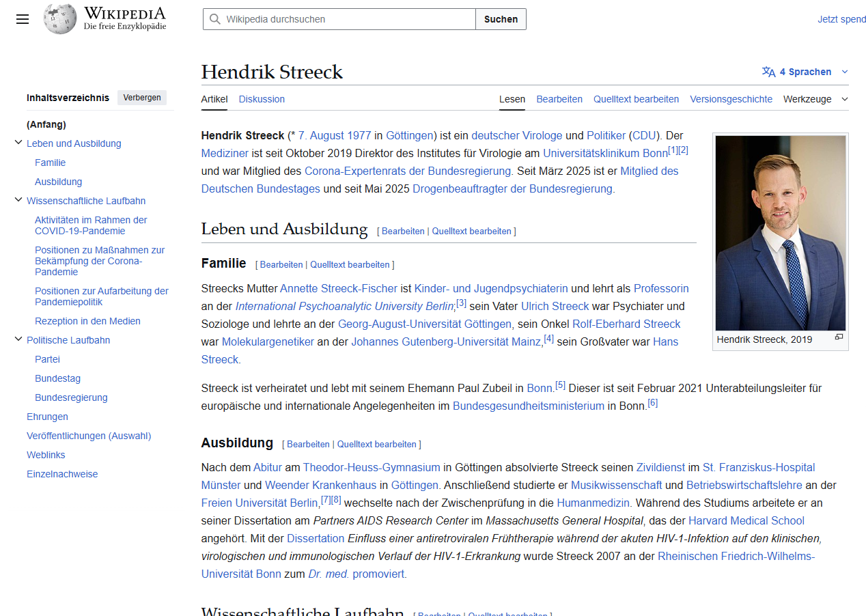Click the language translation icon
The height and width of the screenshot is (616, 866).
769,72
